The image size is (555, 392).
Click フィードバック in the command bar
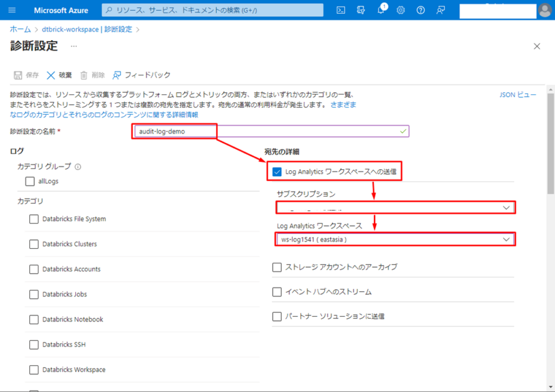141,75
